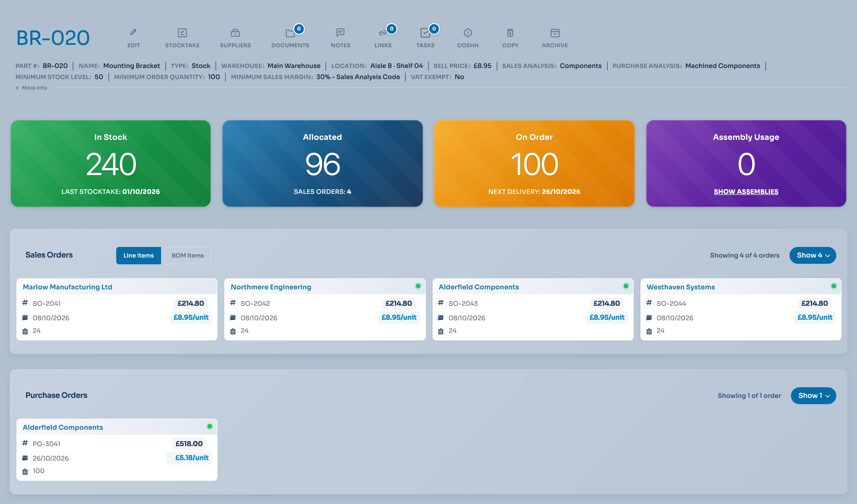857x504 pixels.
Task: Open the Stocktake checklist icon
Action: (182, 33)
